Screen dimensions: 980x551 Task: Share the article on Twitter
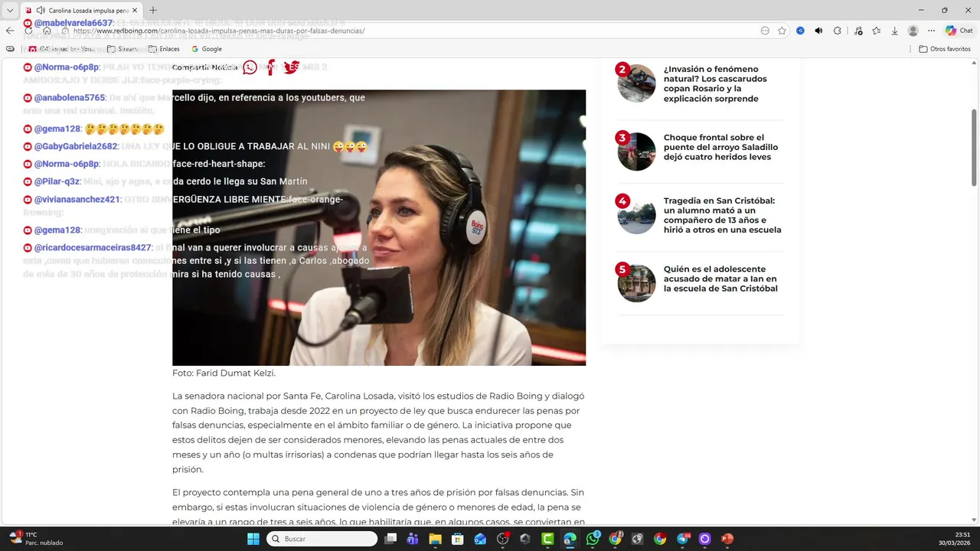point(291,67)
